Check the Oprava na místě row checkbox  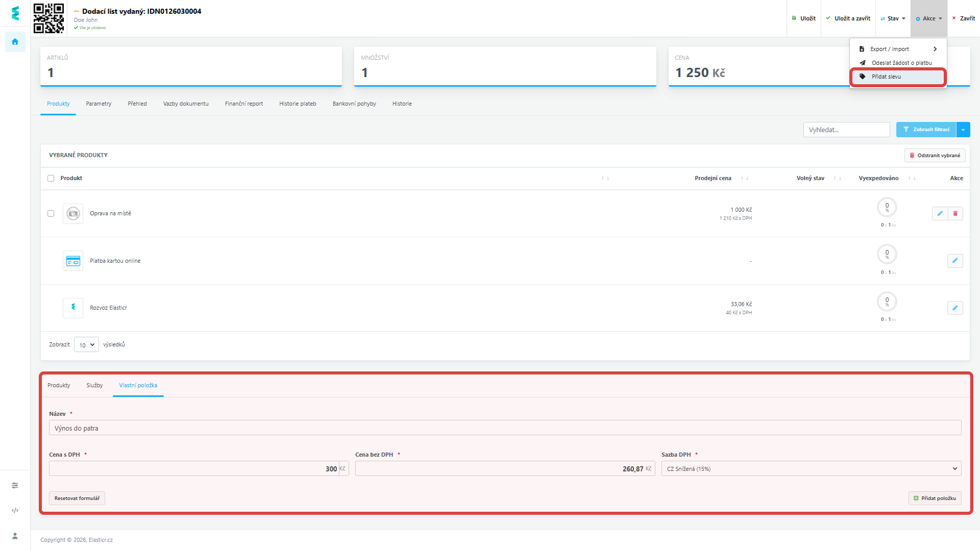[51, 214]
